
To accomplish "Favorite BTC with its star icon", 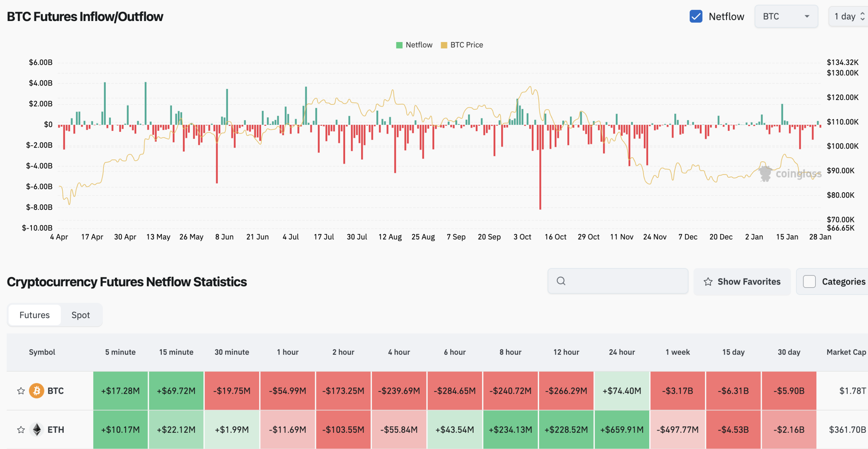I will pyautogui.click(x=21, y=391).
